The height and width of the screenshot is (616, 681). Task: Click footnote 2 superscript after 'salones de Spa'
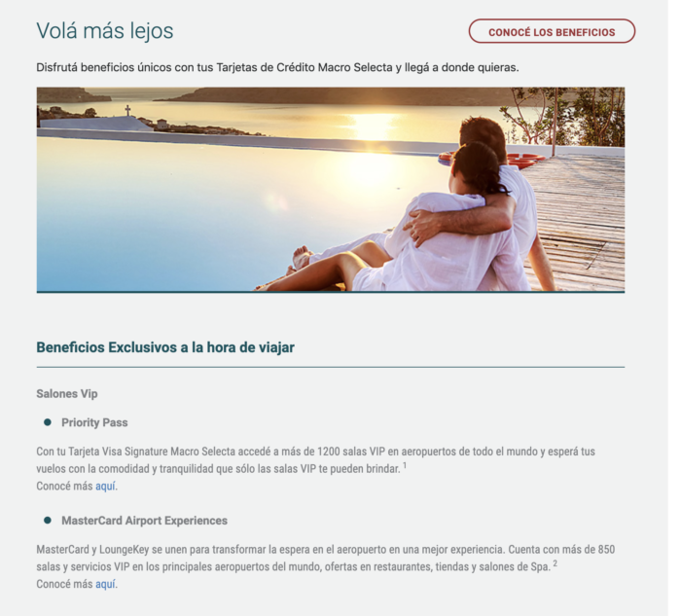click(556, 563)
